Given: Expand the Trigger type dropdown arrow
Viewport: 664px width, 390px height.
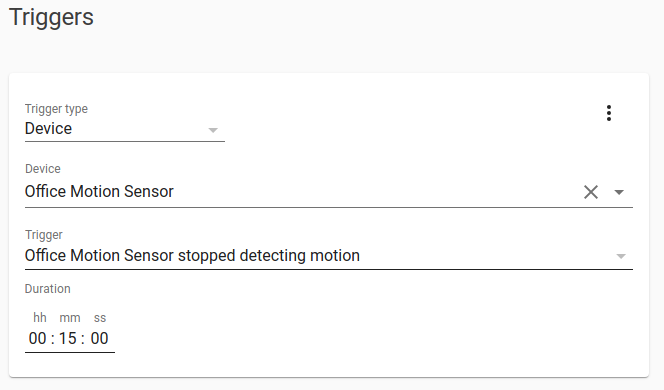Looking at the screenshot, I should (x=213, y=130).
